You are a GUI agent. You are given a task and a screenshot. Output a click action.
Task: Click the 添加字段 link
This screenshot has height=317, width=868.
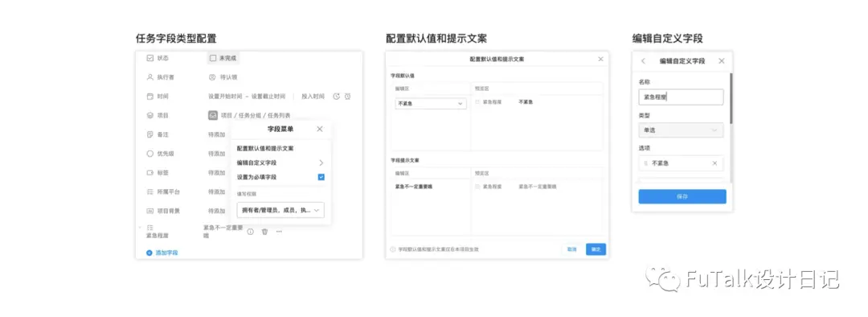click(x=166, y=253)
